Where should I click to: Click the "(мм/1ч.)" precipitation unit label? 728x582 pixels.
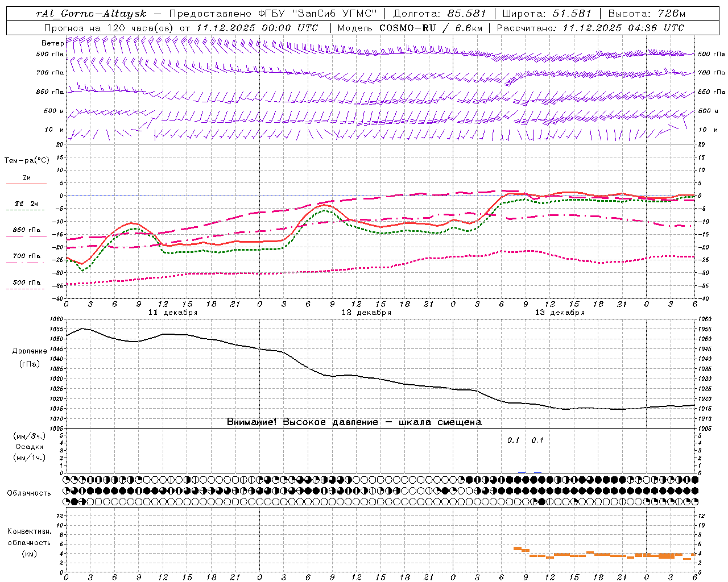30,458
